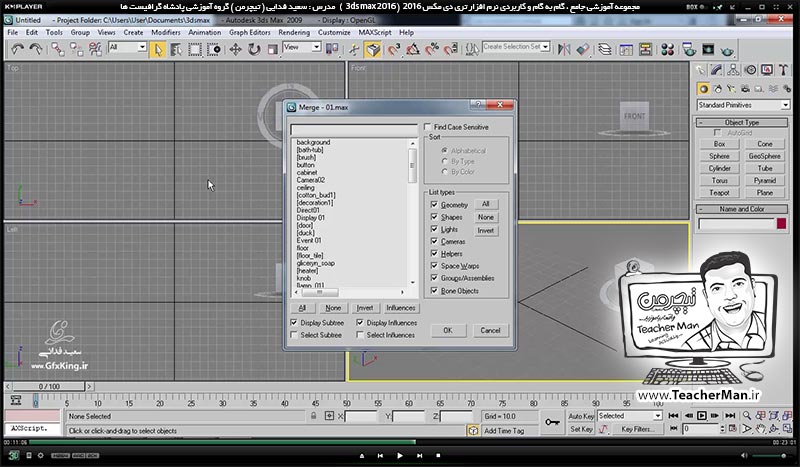The width and height of the screenshot is (800, 467).
Task: Adjust the KMPlayer volume slider
Action: pos(769,455)
